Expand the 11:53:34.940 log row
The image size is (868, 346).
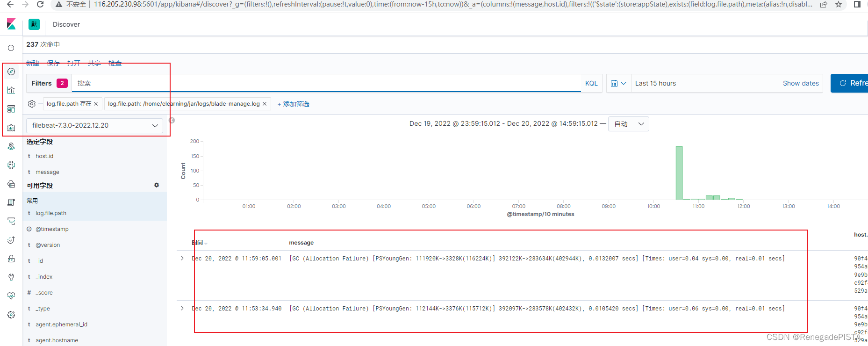click(x=182, y=308)
